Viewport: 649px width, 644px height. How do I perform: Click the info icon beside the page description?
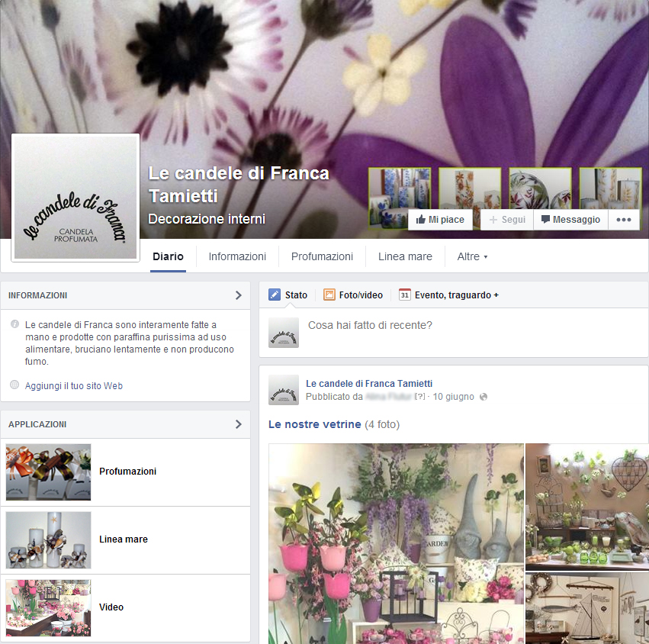click(x=14, y=324)
